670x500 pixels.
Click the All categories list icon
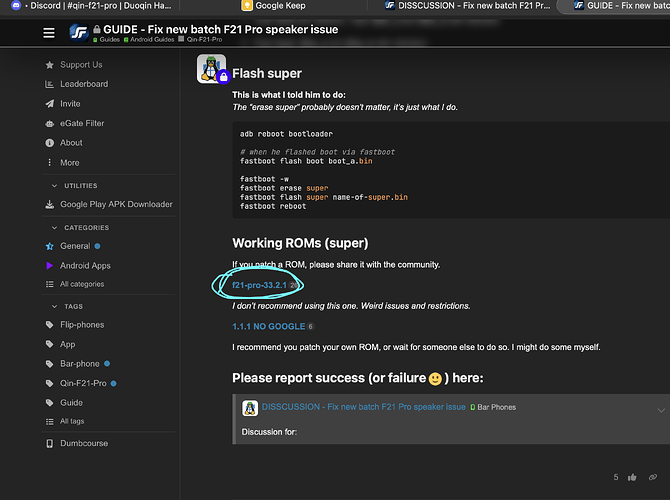[x=50, y=284]
